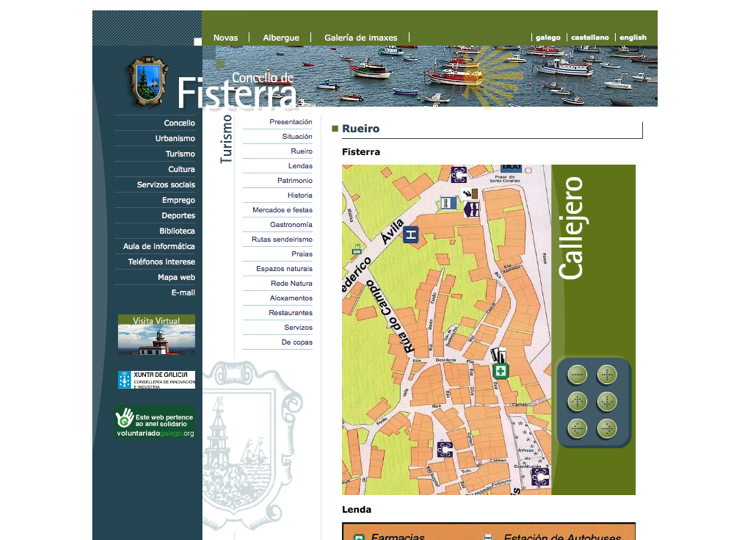Open Situación in Turismo submenu
Screen dimensions: 750x540
point(297,136)
